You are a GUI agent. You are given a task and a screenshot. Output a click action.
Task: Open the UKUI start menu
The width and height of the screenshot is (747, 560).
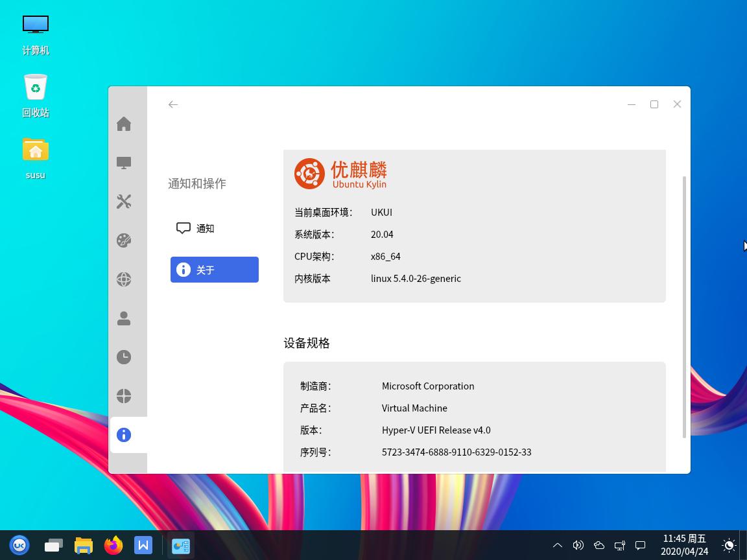19,545
